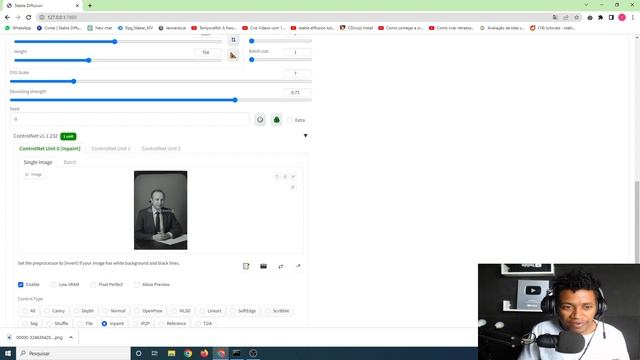Open File Explorer from the taskbar

171,353
